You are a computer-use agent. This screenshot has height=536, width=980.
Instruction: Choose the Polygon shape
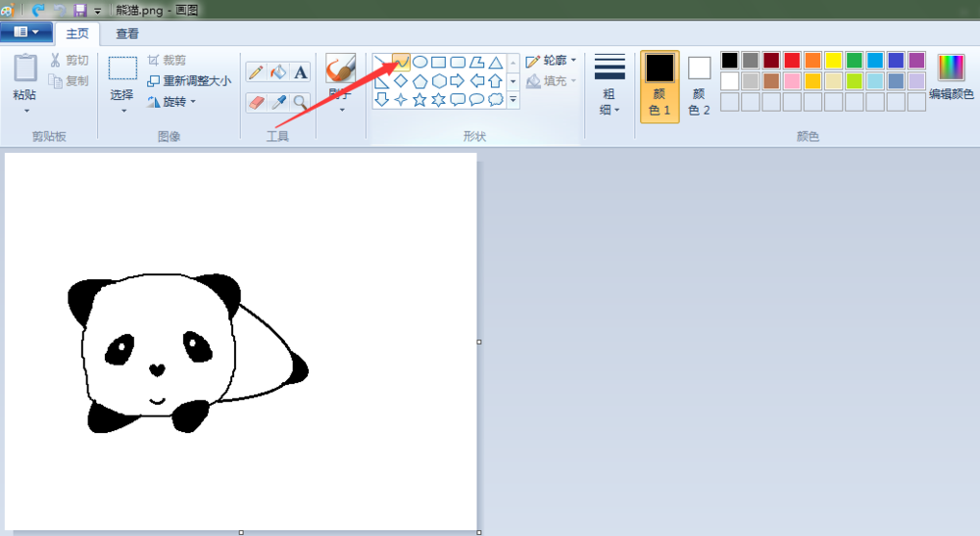476,62
